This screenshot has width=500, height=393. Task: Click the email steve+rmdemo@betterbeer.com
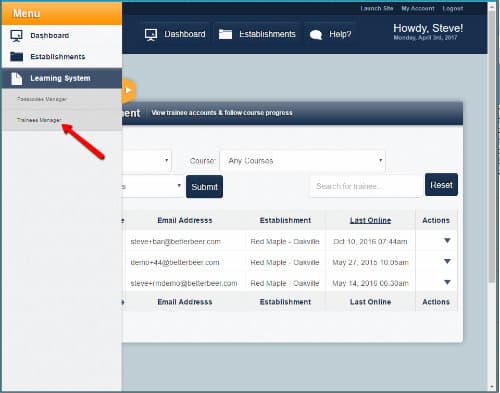184,283
